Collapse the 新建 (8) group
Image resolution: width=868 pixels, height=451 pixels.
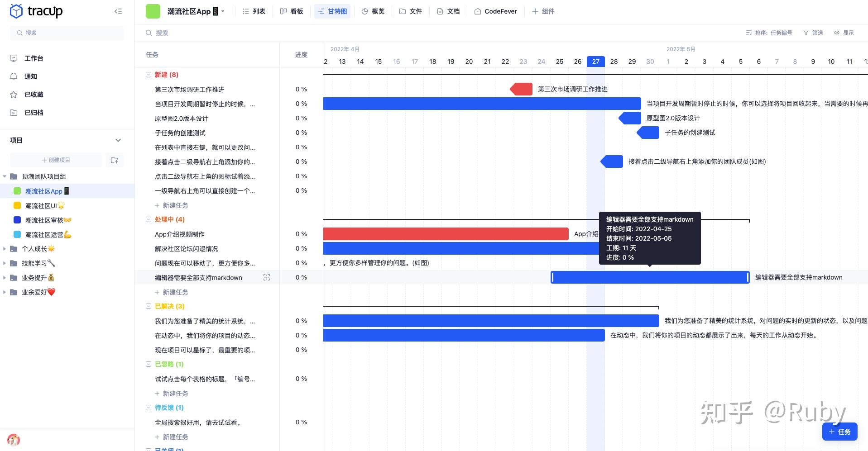click(148, 75)
